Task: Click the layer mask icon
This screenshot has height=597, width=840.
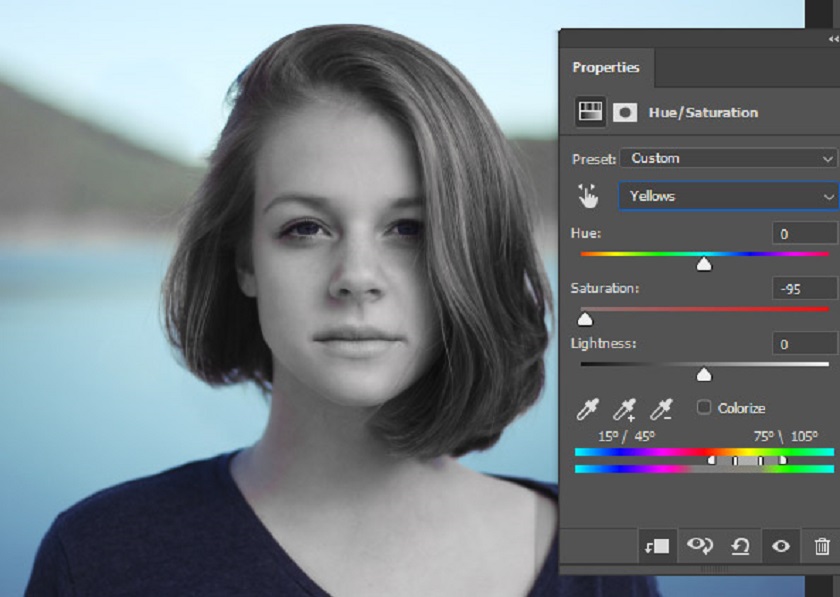Action: pyautogui.click(x=625, y=112)
